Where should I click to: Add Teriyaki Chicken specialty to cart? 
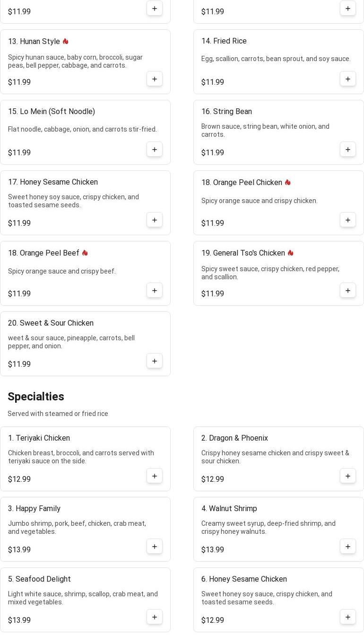point(155,476)
